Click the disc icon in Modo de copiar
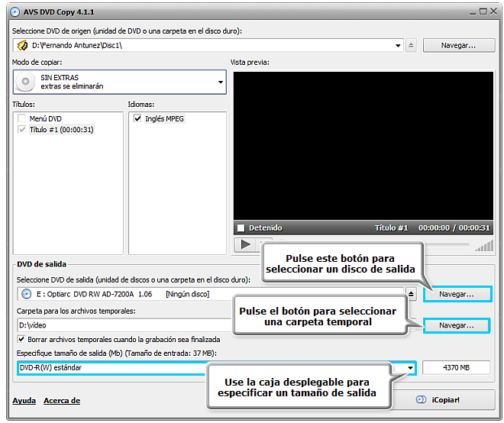Image resolution: width=504 pixels, height=423 pixels. coord(27,82)
